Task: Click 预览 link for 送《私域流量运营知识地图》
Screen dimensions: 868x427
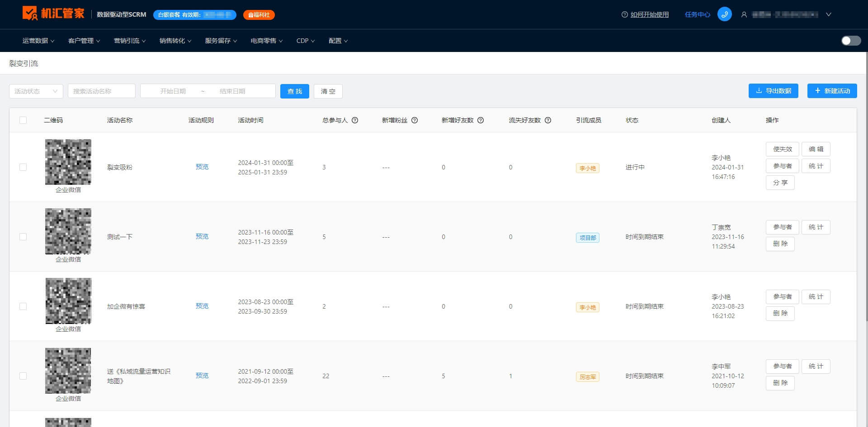Action: coord(202,375)
